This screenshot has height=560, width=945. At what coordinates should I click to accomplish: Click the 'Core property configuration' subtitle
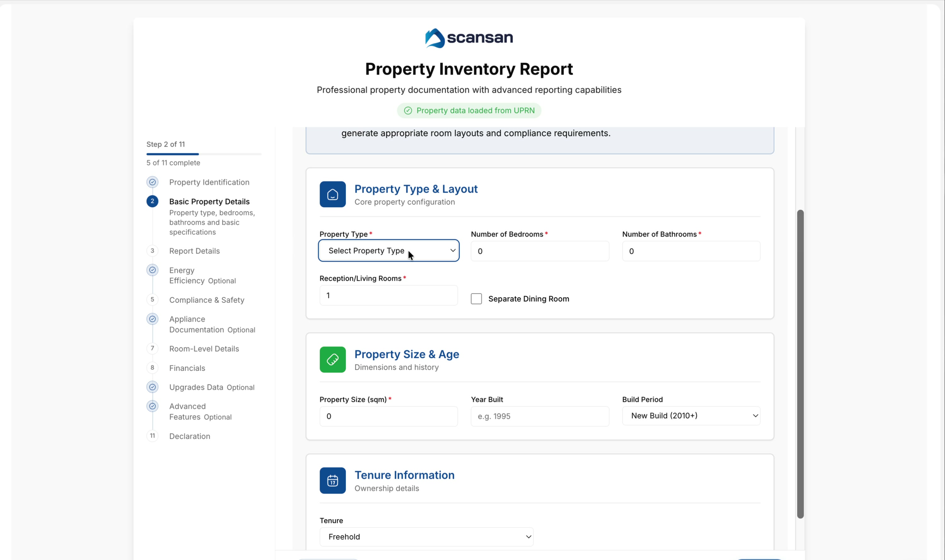tap(404, 202)
